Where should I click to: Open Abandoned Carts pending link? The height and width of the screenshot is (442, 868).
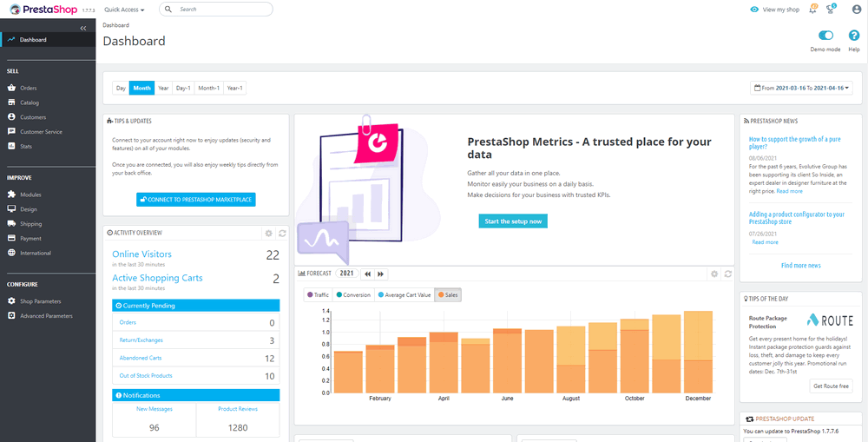point(141,358)
